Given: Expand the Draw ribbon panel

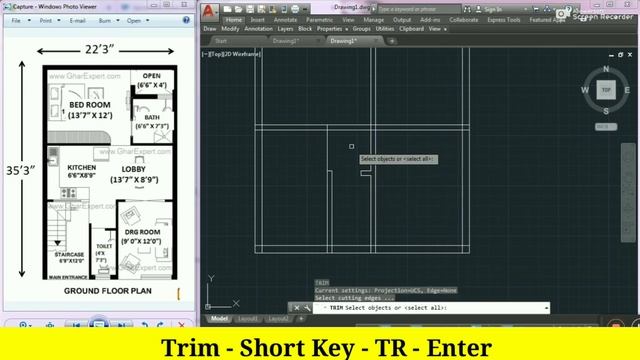Looking at the screenshot, I should pos(210,29).
